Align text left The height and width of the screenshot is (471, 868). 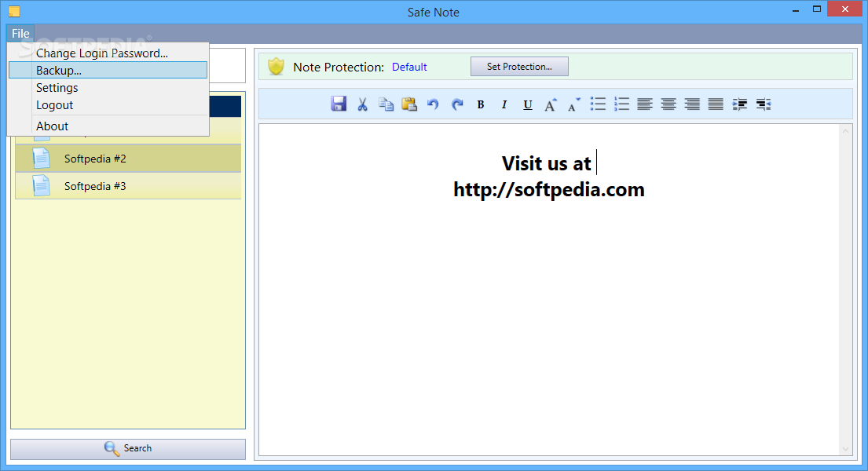click(645, 104)
